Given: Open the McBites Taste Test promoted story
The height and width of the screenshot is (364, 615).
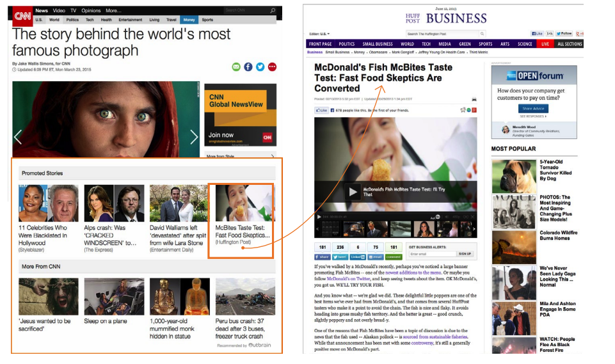Looking at the screenshot, I should tap(241, 221).
